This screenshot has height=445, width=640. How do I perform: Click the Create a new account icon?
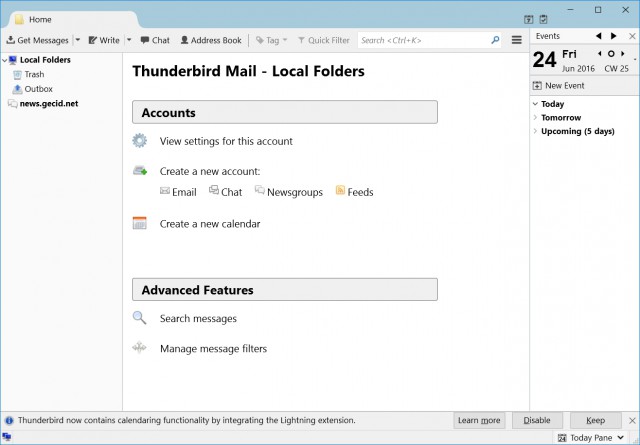pos(140,170)
